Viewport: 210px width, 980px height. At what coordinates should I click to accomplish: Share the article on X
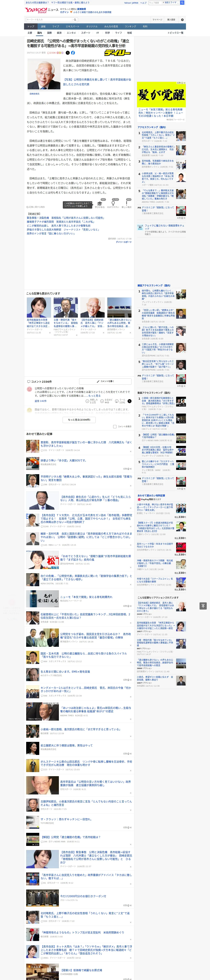(68, 53)
